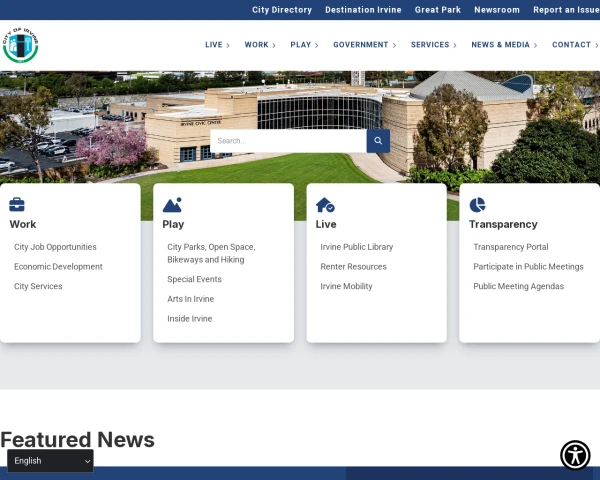
Task: Click the City of Irvine logo
Action: pyautogui.click(x=21, y=45)
